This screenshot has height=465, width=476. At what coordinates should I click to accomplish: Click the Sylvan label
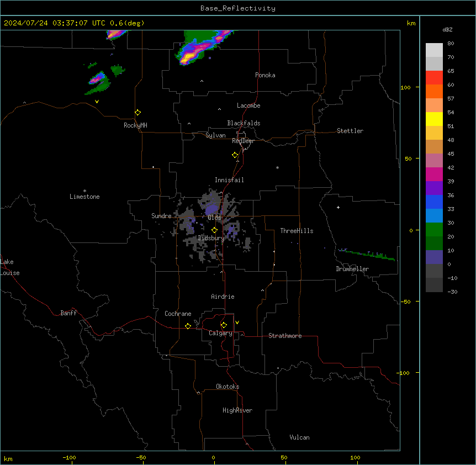coord(215,135)
